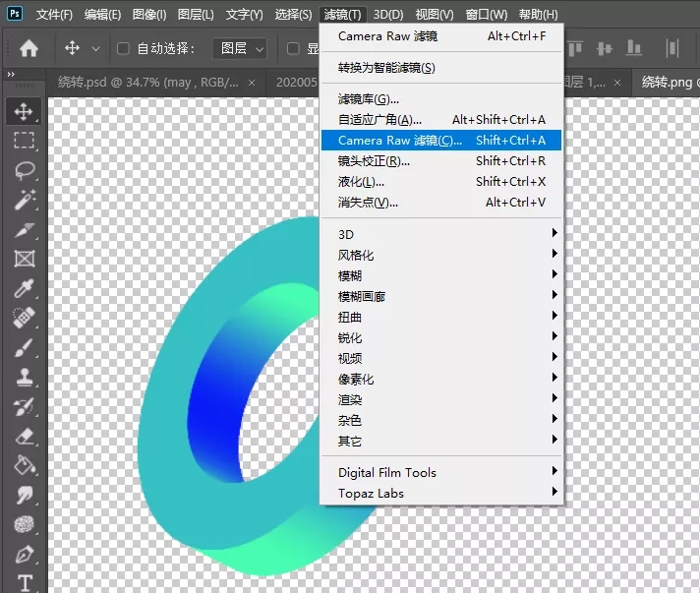Select the Pen tool
The image size is (700, 593).
click(24, 554)
